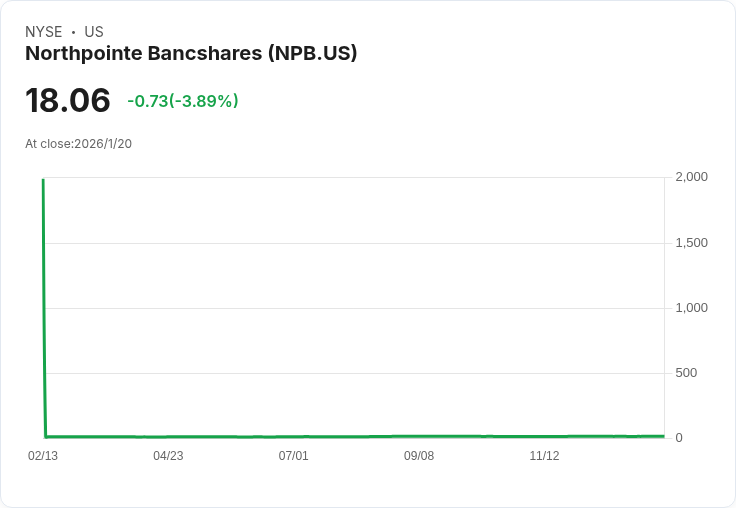Click the 0 y-axis value
This screenshot has height=508, width=736.
coord(679,438)
